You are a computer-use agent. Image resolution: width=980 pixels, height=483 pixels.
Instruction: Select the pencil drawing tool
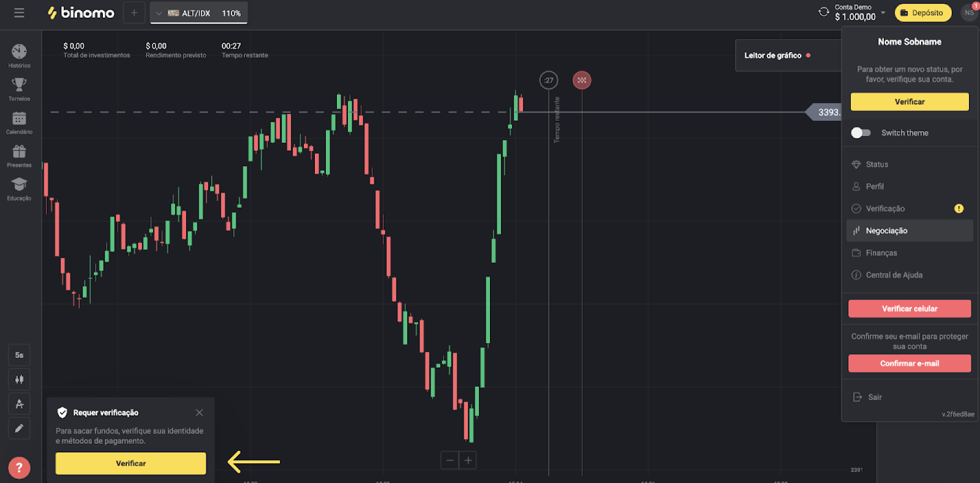point(19,428)
